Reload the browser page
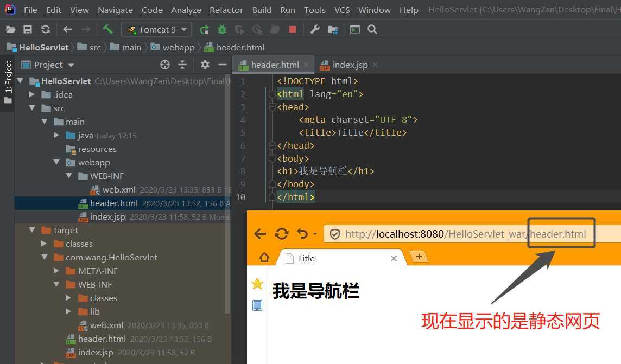The width and height of the screenshot is (621, 364). (x=282, y=234)
